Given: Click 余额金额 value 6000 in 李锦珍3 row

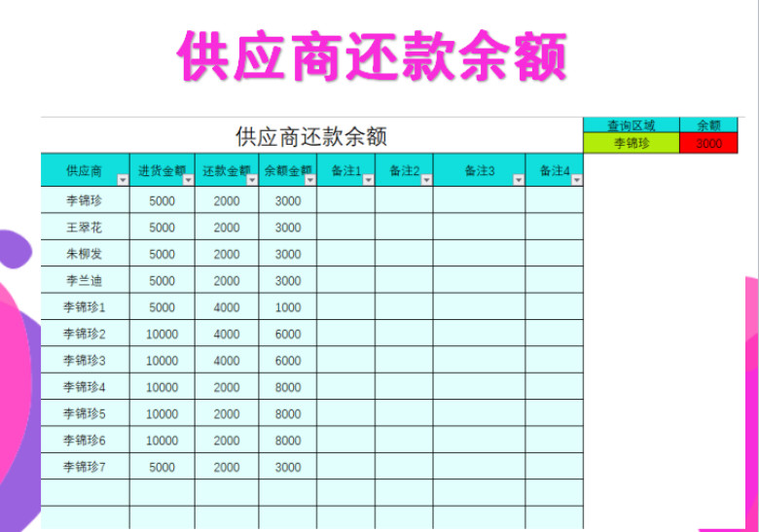Looking at the screenshot, I should click(x=288, y=360).
